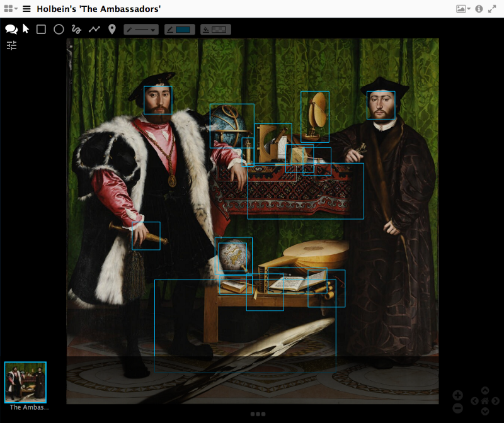This screenshot has width=504, height=423.
Task: Select 'The Ambassadors' thumbnail in bottom strip
Action: point(26,382)
